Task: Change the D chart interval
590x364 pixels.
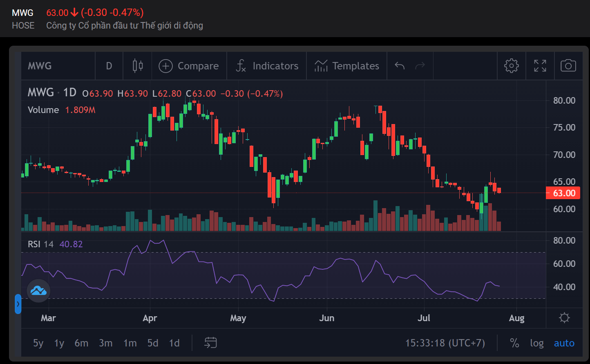Action: click(109, 66)
